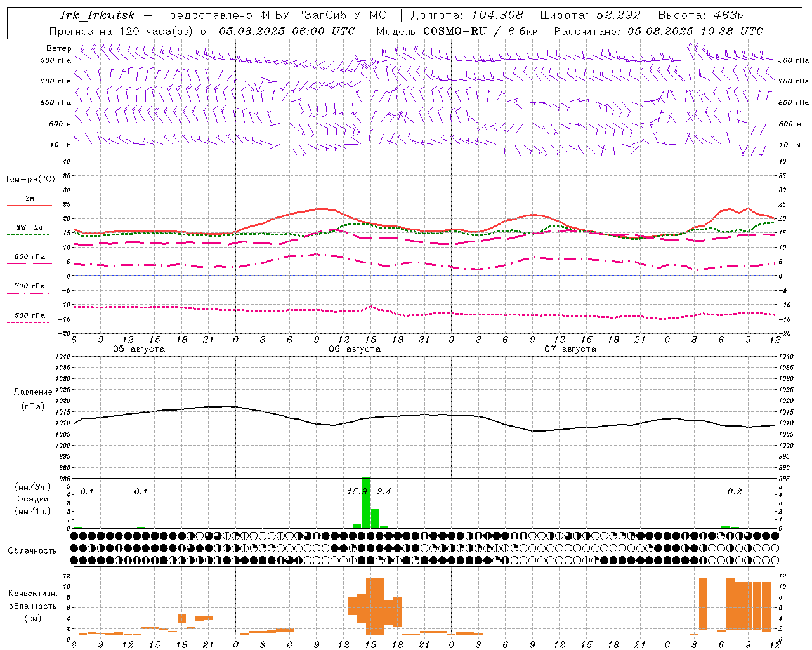Image resolution: width=812 pixels, height=650 pixels.
Task: Click the Ветер wind panel label
Action: [58, 48]
